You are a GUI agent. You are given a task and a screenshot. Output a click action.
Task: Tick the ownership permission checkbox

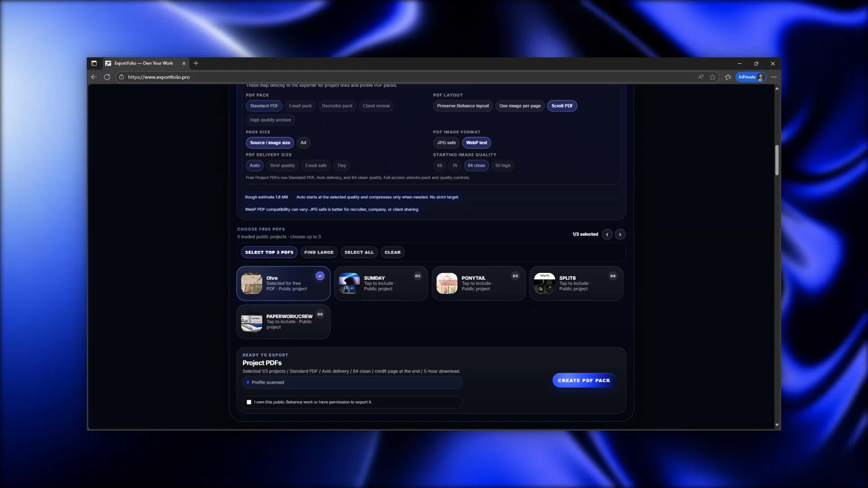[x=249, y=402]
